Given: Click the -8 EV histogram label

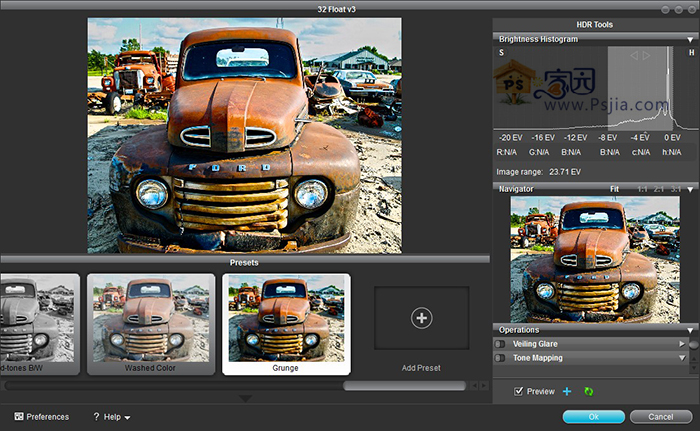Looking at the screenshot, I should pyautogui.click(x=608, y=138).
